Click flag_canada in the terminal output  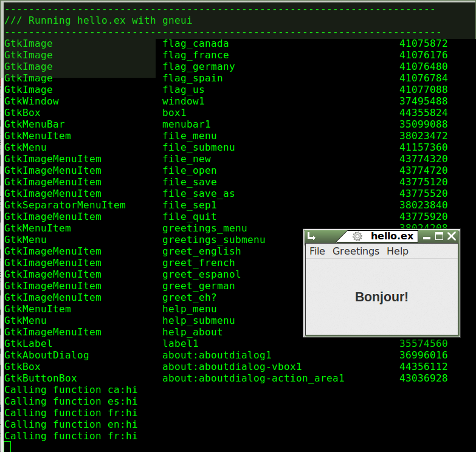195,44
